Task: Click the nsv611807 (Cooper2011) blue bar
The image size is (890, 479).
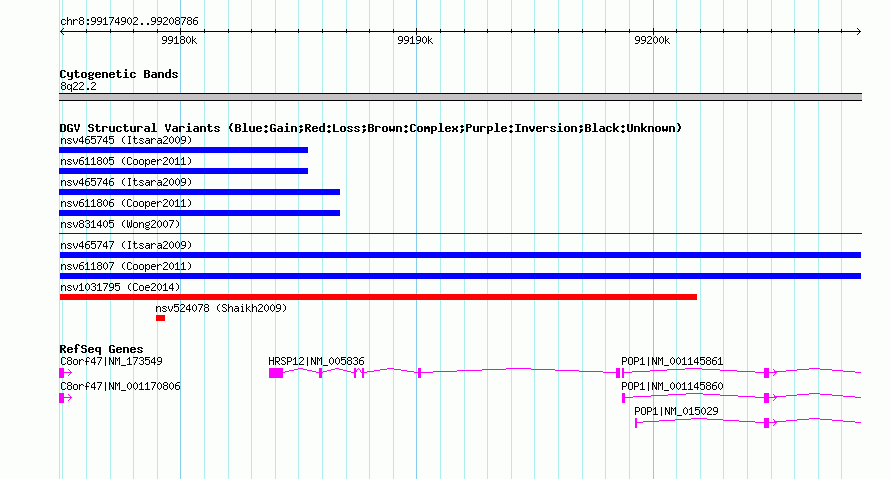Action: (x=460, y=276)
